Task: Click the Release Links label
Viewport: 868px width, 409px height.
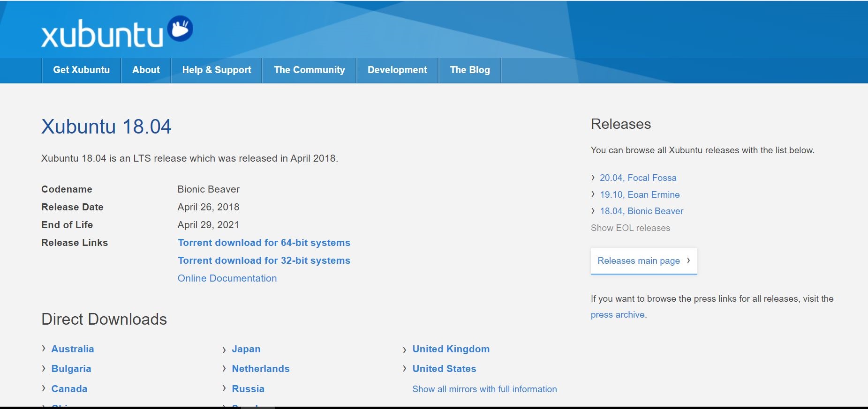Action: pyautogui.click(x=75, y=243)
